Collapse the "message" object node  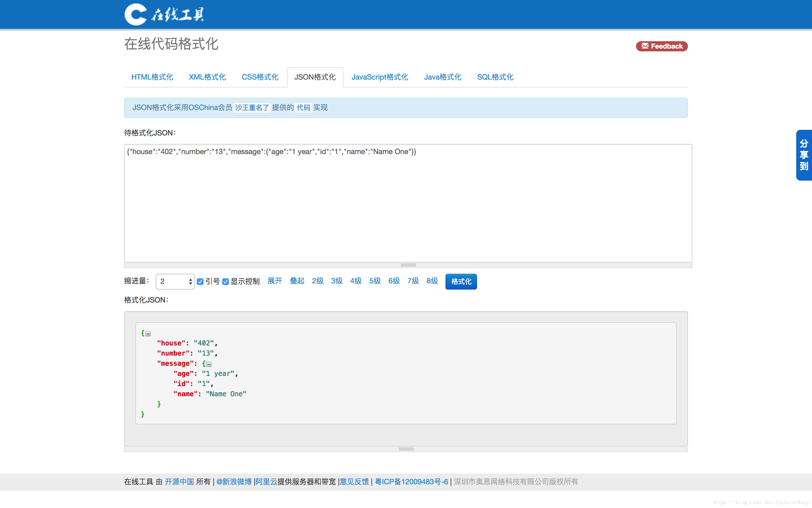[209, 364]
